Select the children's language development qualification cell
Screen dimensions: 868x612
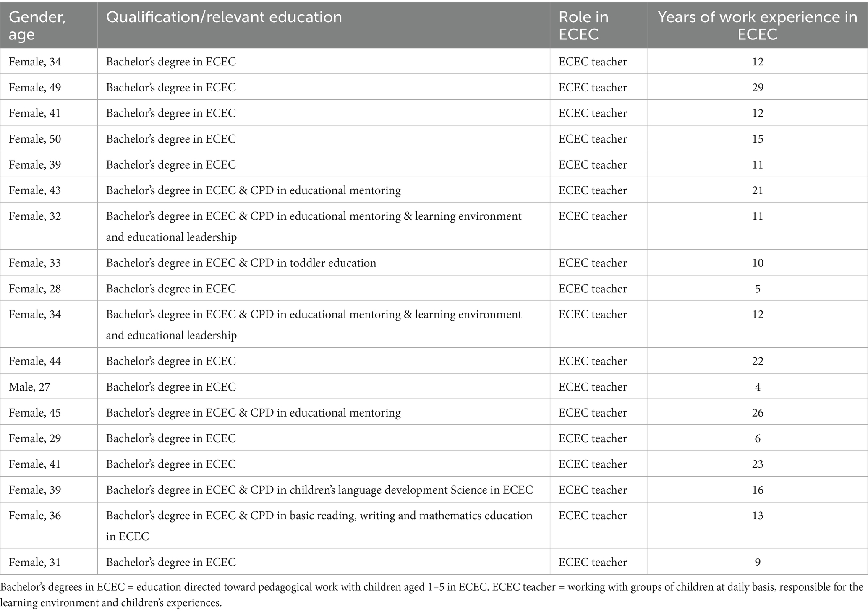click(319, 490)
